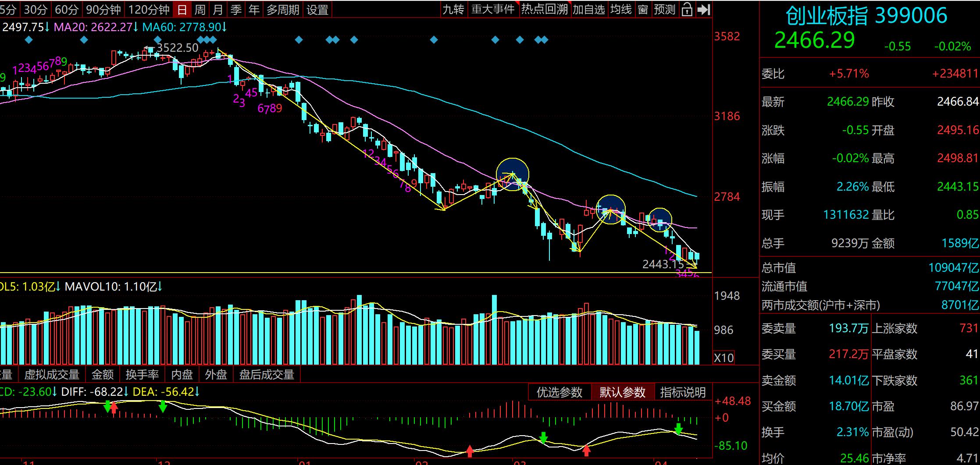
Task: Switch to the 换手率 turnover rate tab
Action: [142, 374]
